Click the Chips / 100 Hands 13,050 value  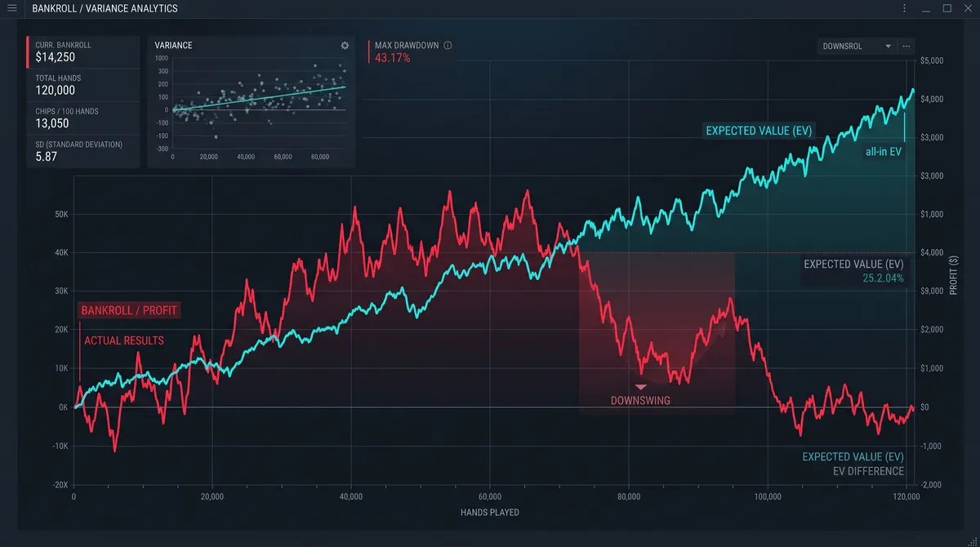point(52,124)
